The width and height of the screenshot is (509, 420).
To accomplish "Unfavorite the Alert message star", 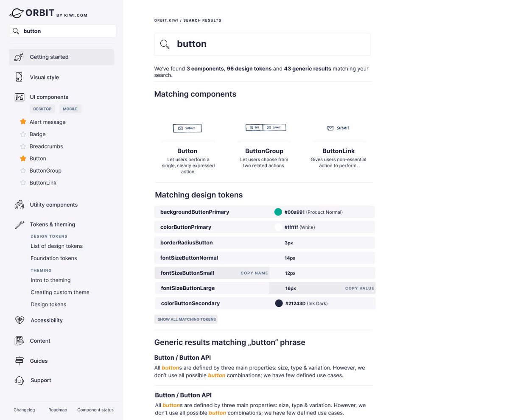I will point(23,122).
